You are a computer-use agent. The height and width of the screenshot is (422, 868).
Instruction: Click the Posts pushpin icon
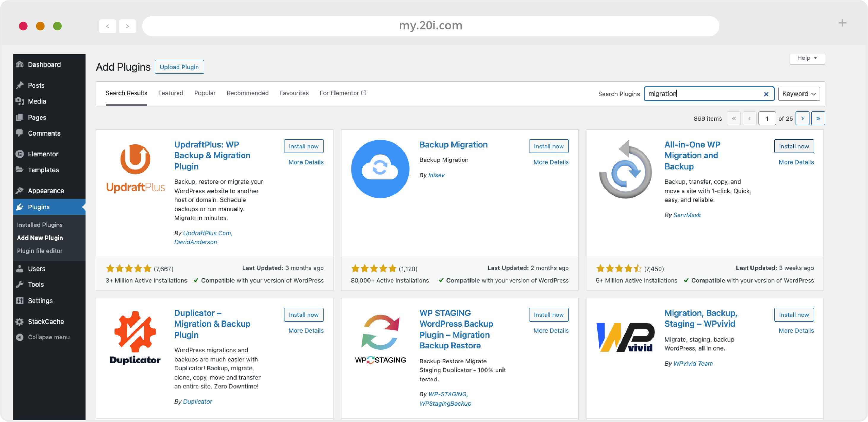tap(20, 85)
